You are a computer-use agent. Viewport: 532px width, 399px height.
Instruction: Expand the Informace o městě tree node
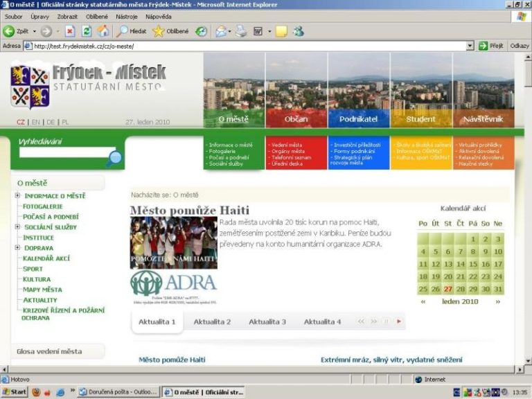[x=17, y=196]
